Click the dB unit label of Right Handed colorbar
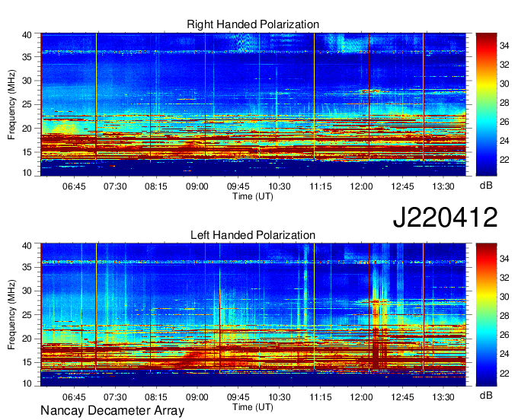 [x=486, y=186]
